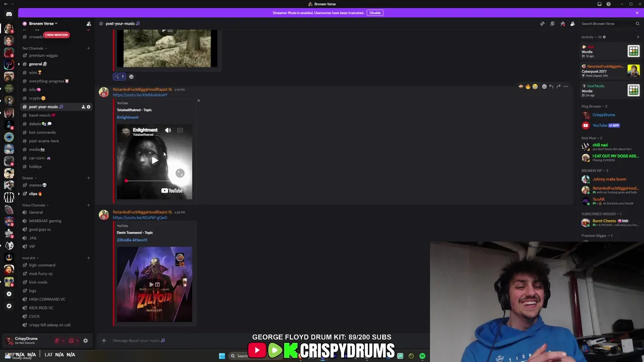Toggle the member list icon
This screenshot has height=362, width=644.
[573, 24]
